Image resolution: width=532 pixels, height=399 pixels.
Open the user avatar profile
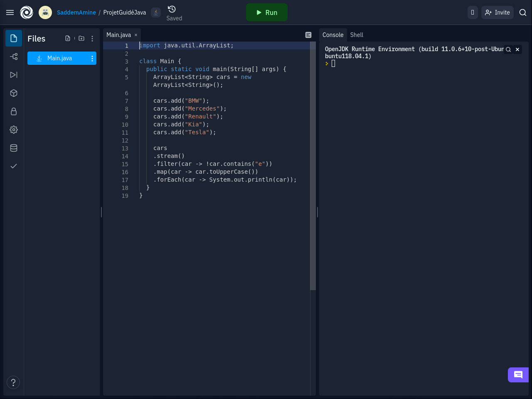pos(45,12)
